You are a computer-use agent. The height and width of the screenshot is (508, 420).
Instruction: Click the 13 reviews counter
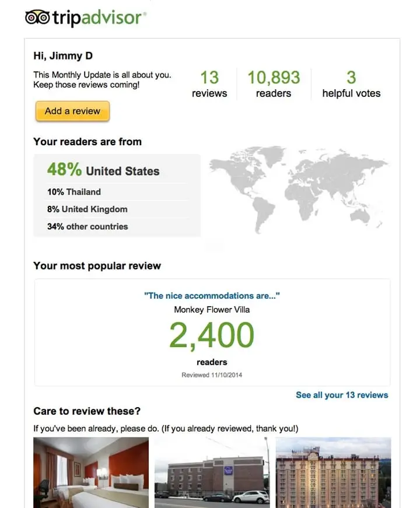pyautogui.click(x=210, y=83)
